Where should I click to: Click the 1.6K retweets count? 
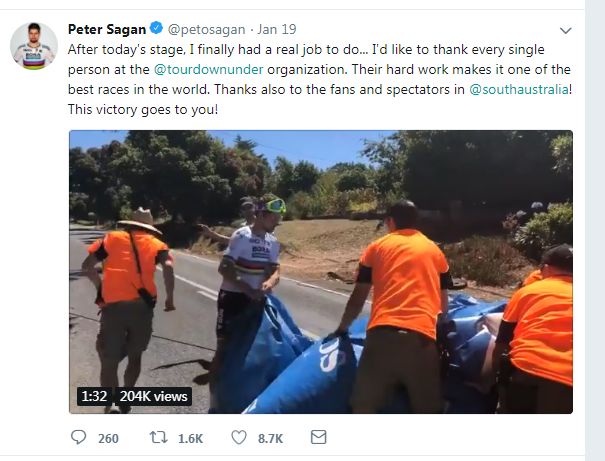coord(191,439)
